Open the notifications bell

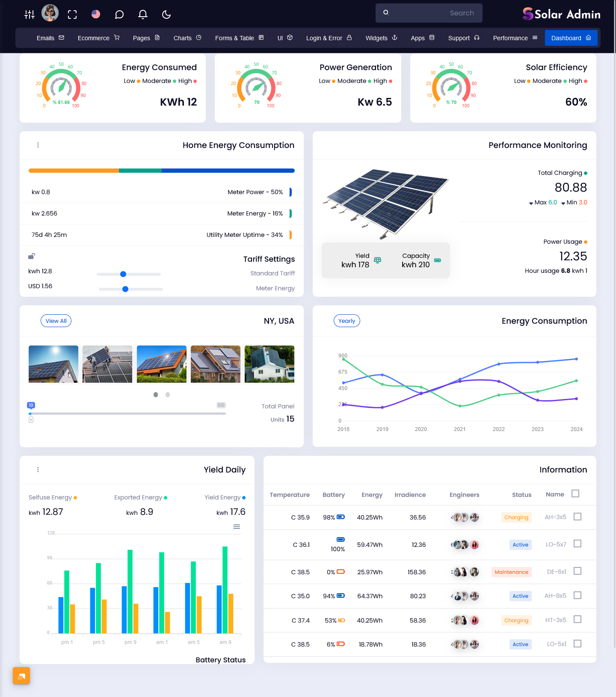click(x=143, y=15)
